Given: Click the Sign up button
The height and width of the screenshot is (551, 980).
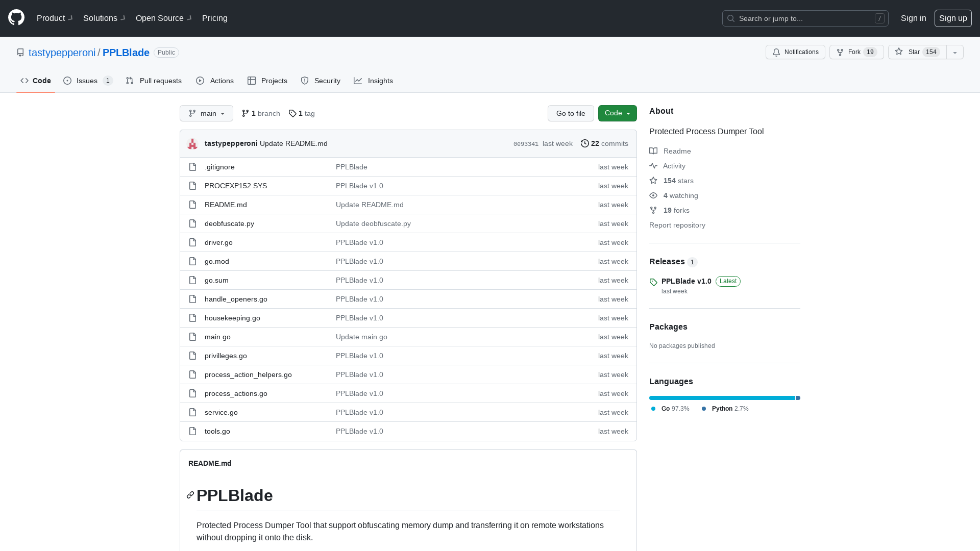Looking at the screenshot, I should [x=953, y=18].
